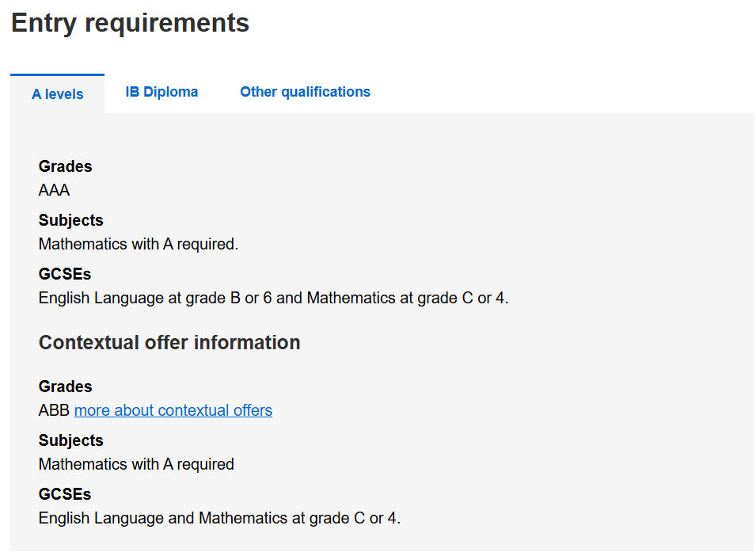Viewport: 756px width, 552px height.
Task: Switch to the IB Diploma tab
Action: click(161, 92)
